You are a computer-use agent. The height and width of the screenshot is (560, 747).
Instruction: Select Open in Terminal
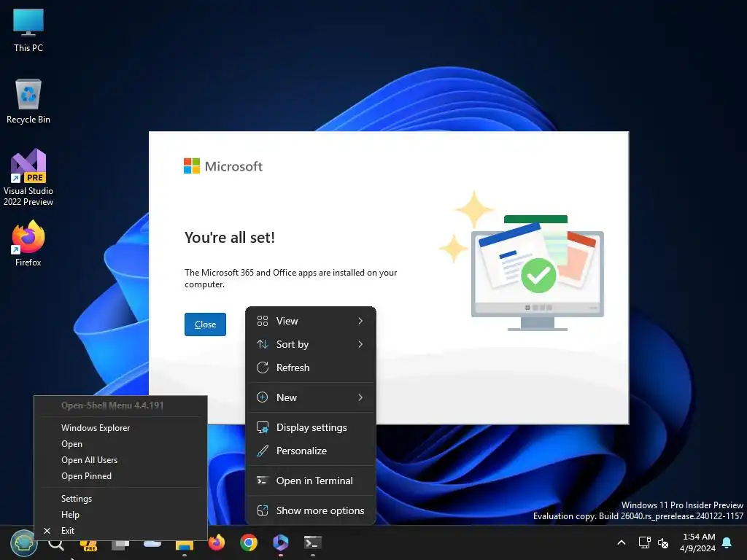point(311,481)
